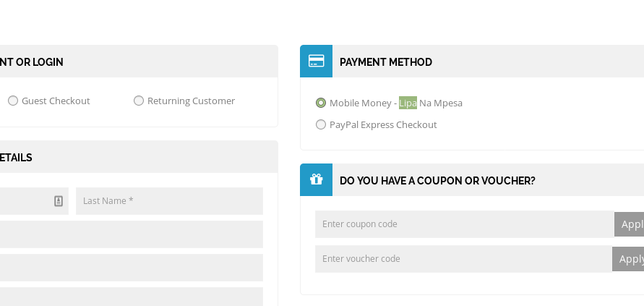Click the contact card autofill icon
Image resolution: width=644 pixels, height=306 pixels.
tap(59, 201)
